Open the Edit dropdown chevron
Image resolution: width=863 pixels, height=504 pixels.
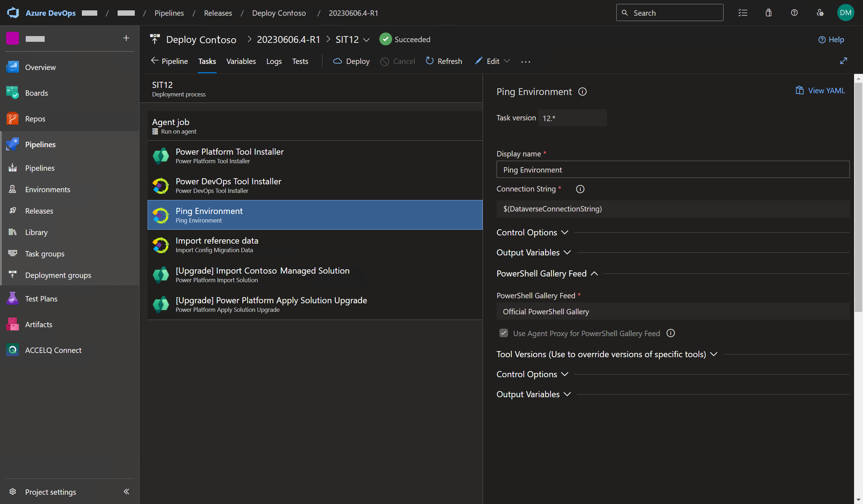[x=507, y=61]
